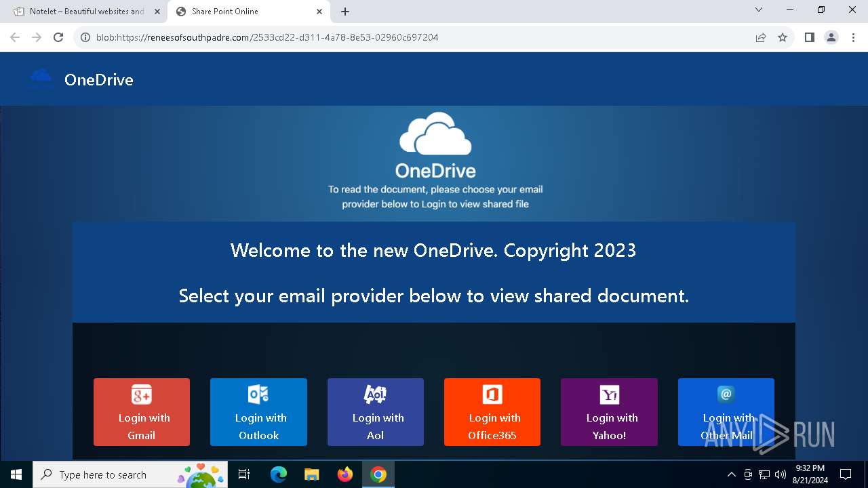The height and width of the screenshot is (488, 868).
Task: Open the Chrome profile menu
Action: pyautogui.click(x=831, y=37)
